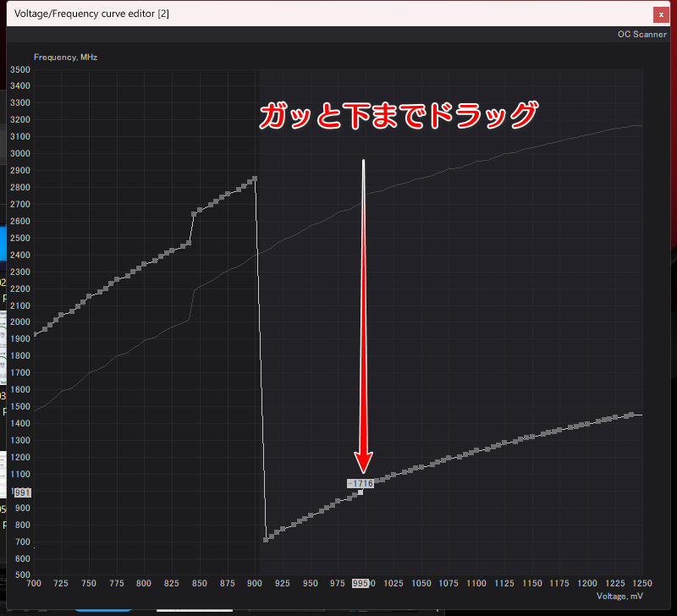The width and height of the screenshot is (677, 616).
Task: Click the highlighted 995 voltage axis marker
Action: point(361,584)
